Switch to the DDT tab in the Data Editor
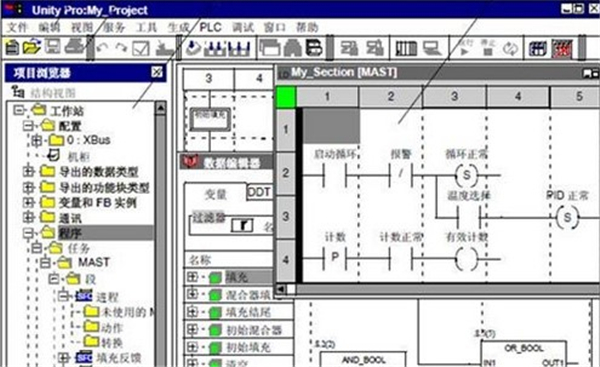 [x=259, y=192]
